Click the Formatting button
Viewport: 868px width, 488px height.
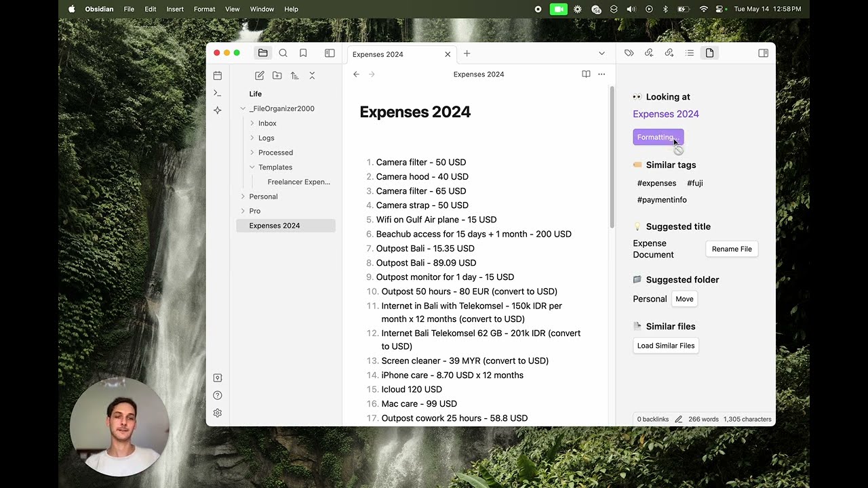(x=658, y=137)
